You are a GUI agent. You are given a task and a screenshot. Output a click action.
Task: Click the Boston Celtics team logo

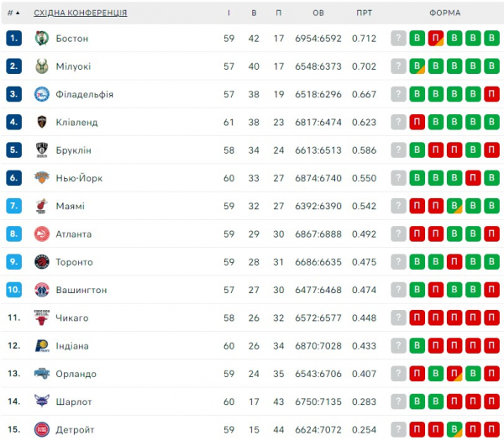[42, 38]
